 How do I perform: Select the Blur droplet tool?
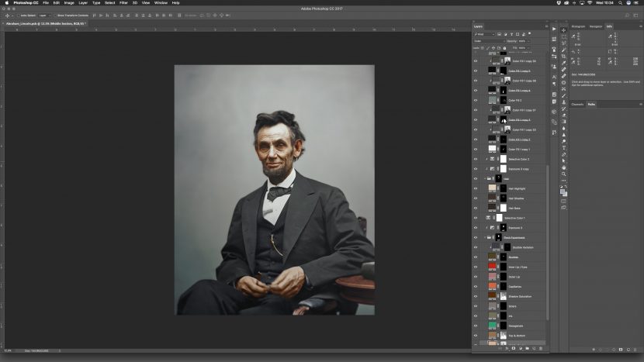tap(563, 129)
